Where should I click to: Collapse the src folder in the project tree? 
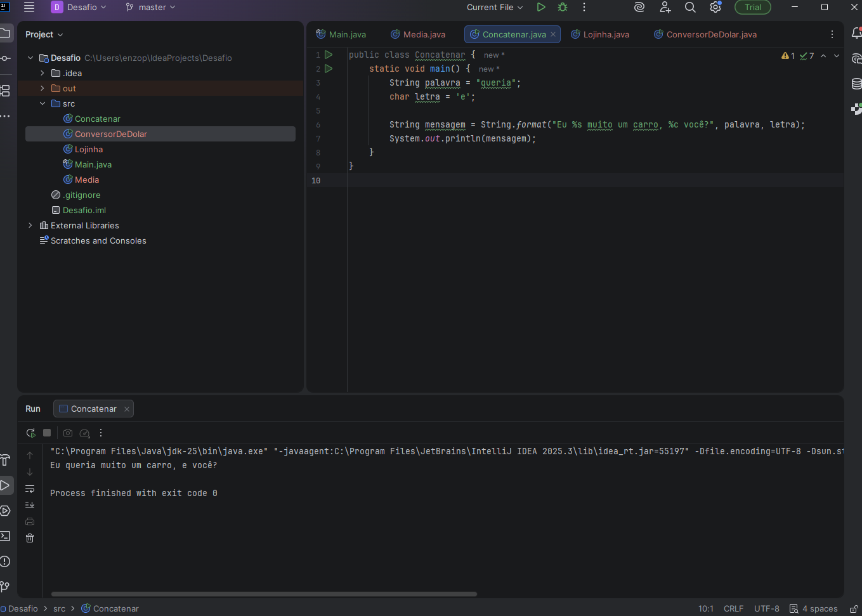[42, 103]
